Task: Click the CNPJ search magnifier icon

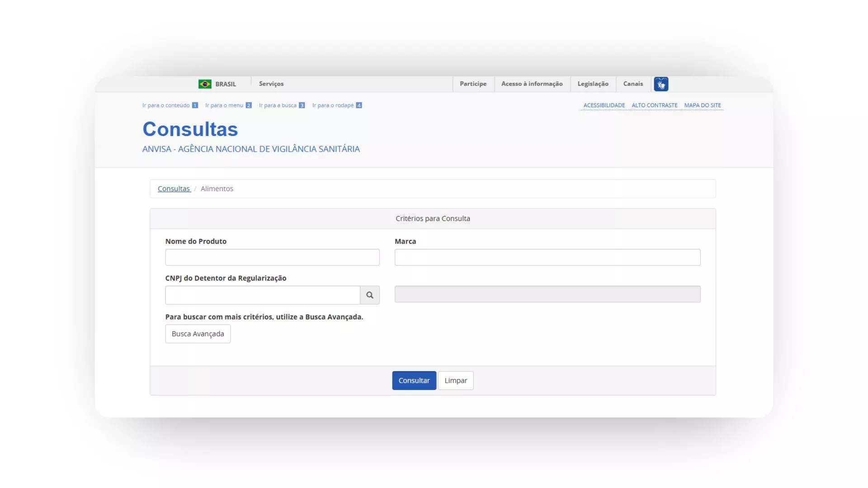Action: pyautogui.click(x=370, y=295)
